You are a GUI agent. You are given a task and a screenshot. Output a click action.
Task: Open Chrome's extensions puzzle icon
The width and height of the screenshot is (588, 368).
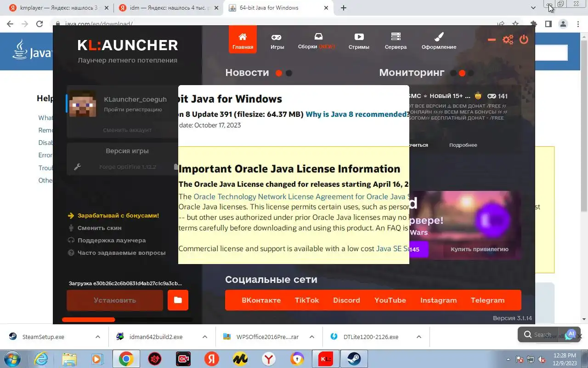coord(533,24)
